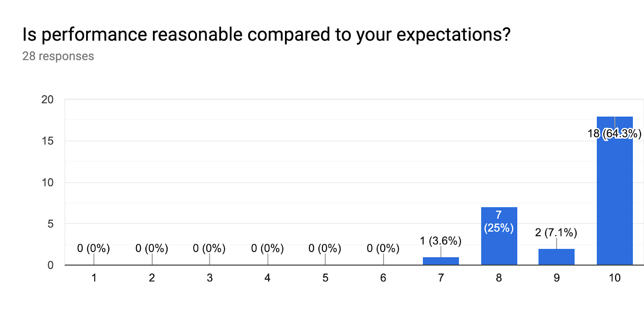
Task: Click the blue bar for rating 9
Action: [x=556, y=257]
